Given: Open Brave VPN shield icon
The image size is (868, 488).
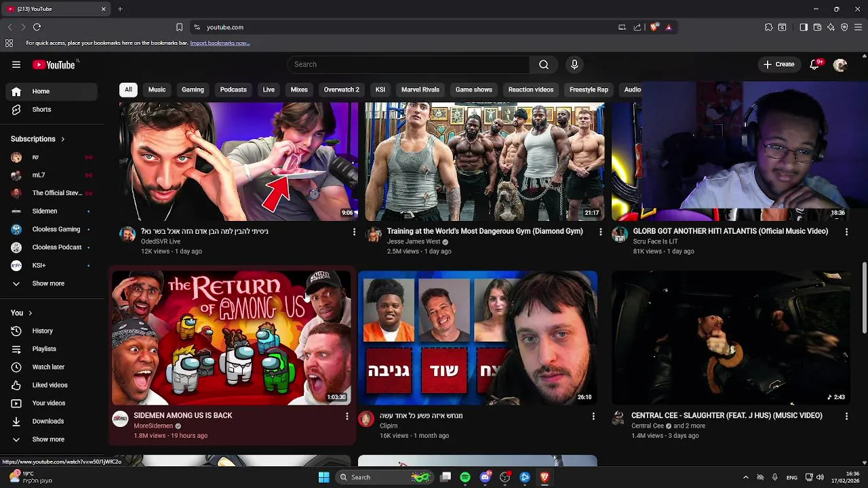Looking at the screenshot, I should click(x=844, y=27).
